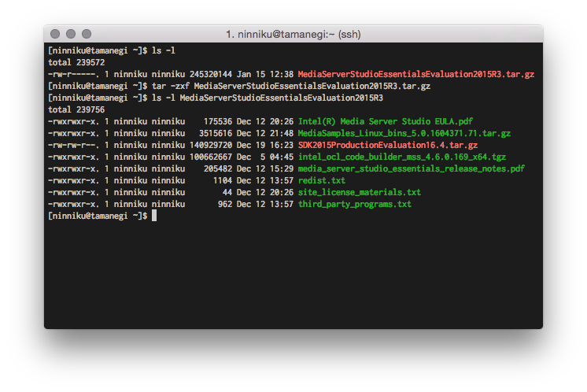
Task: Click the red MediaServerStudioEssentialsEvaluation2015R3.tar.gz filename
Action: click(x=416, y=74)
